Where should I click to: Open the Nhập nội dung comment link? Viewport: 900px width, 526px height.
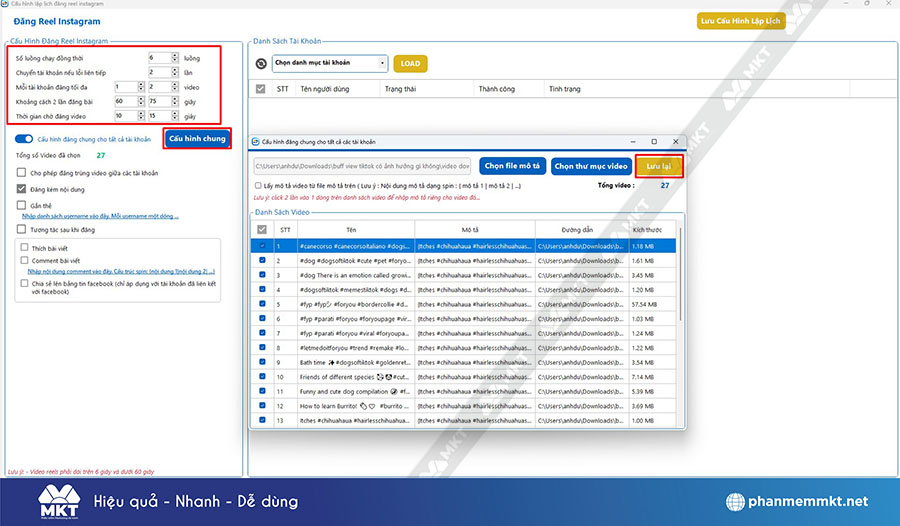[x=121, y=271]
